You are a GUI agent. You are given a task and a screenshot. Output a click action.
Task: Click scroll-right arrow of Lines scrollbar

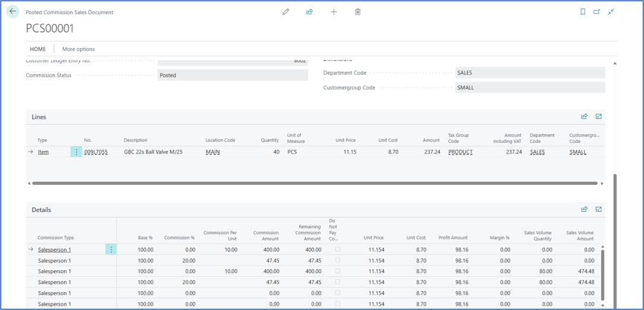click(x=602, y=183)
